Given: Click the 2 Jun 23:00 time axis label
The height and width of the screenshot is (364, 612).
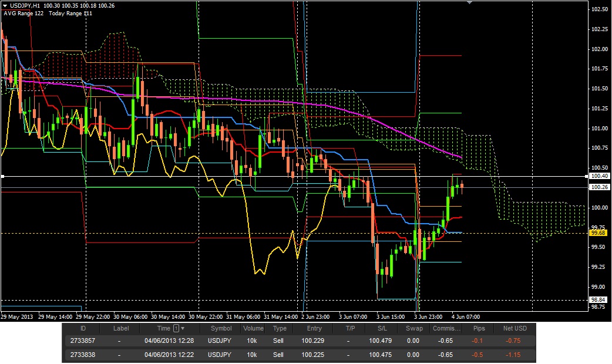Looking at the screenshot, I should [315, 317].
